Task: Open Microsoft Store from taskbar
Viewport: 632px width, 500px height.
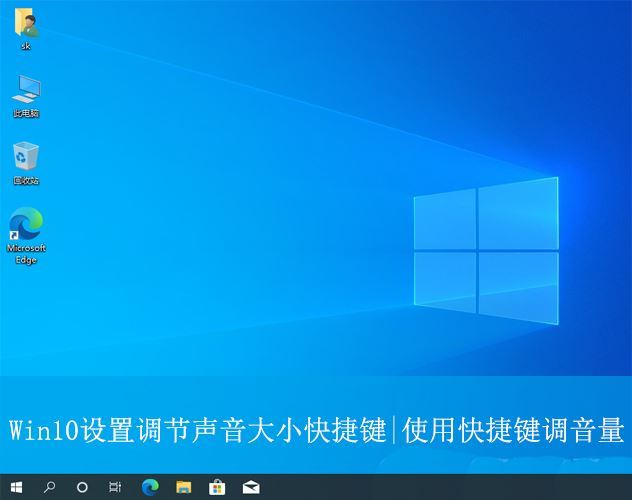Action: click(217, 487)
